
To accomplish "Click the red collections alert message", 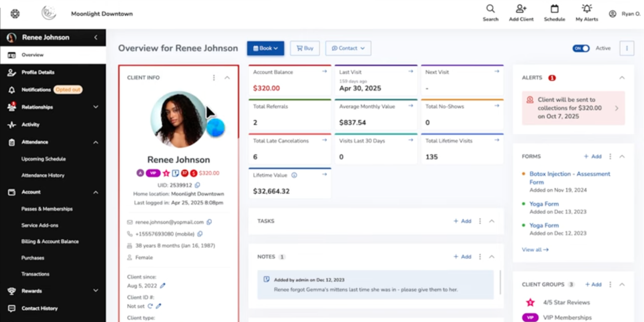I will point(570,108).
